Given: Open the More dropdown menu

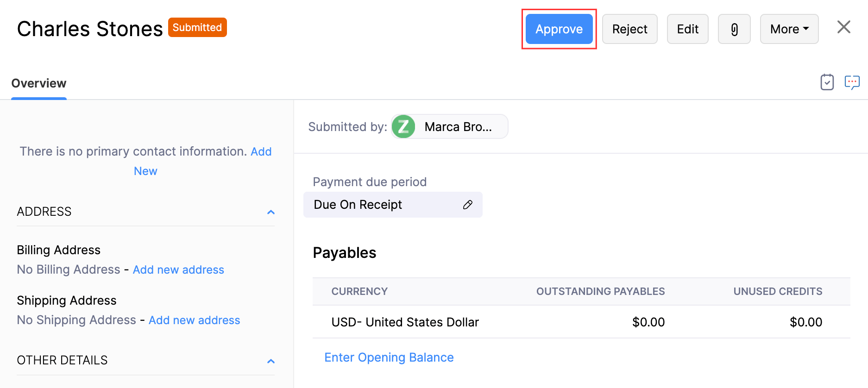Looking at the screenshot, I should tap(789, 29).
